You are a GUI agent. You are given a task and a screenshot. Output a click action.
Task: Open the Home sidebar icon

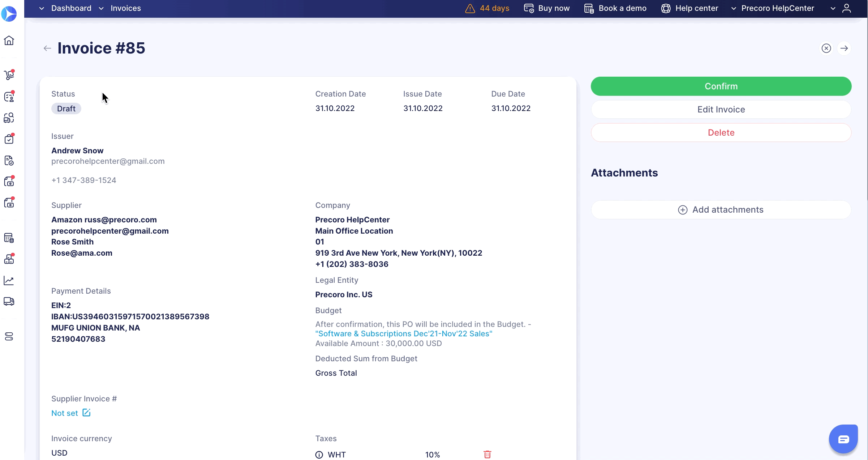coord(9,41)
